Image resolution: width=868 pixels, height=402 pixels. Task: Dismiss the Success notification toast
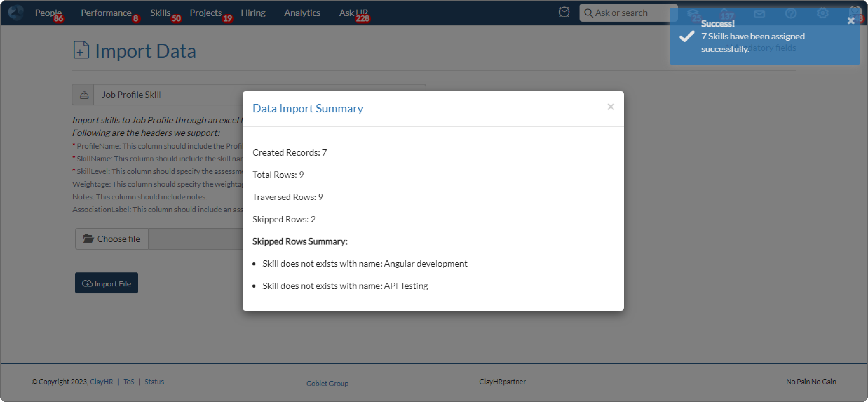850,21
